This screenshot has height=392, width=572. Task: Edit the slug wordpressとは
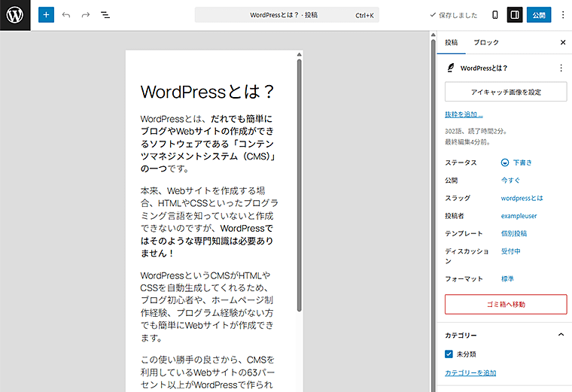(522, 198)
